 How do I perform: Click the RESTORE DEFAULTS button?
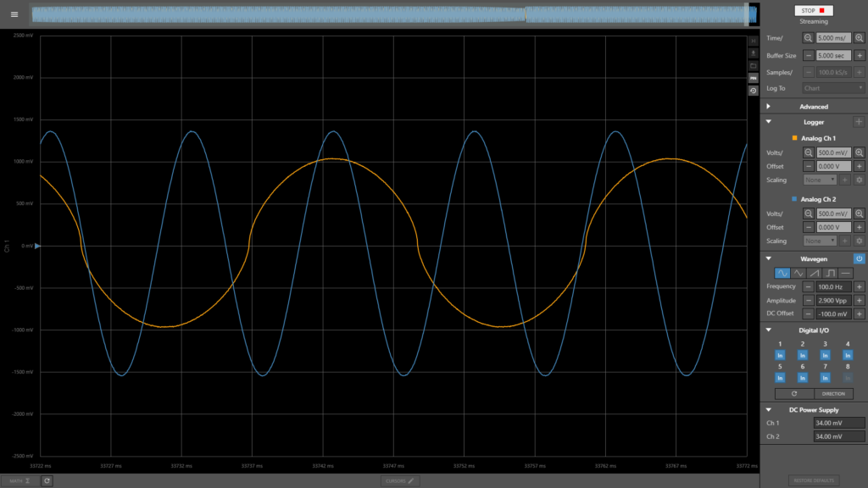click(814, 480)
